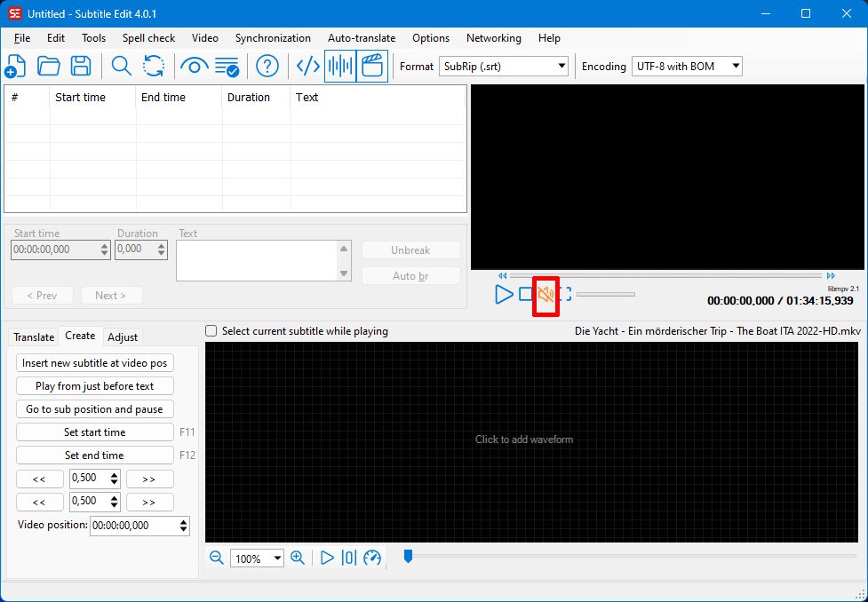868x602 pixels.
Task: Toggle source view code icon
Action: [x=307, y=67]
